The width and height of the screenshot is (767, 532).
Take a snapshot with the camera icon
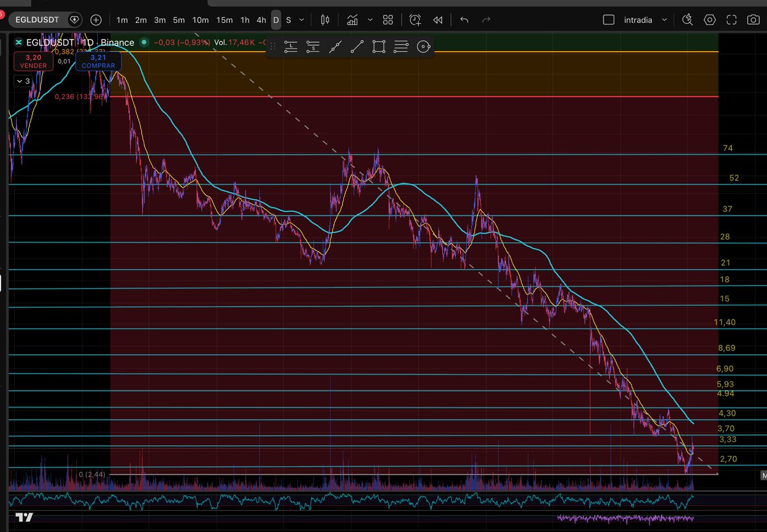pyautogui.click(x=753, y=20)
